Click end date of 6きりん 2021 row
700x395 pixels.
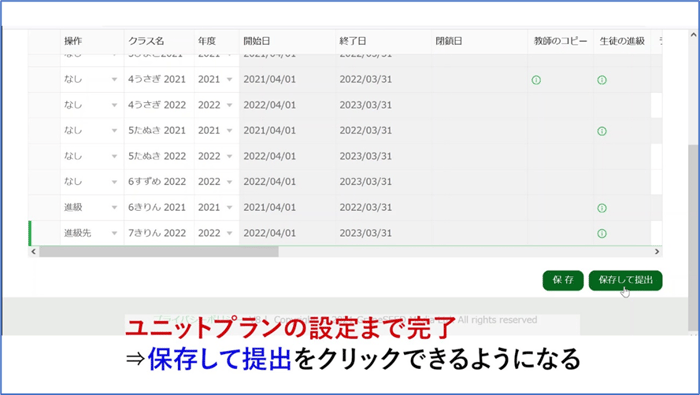pyautogui.click(x=383, y=208)
